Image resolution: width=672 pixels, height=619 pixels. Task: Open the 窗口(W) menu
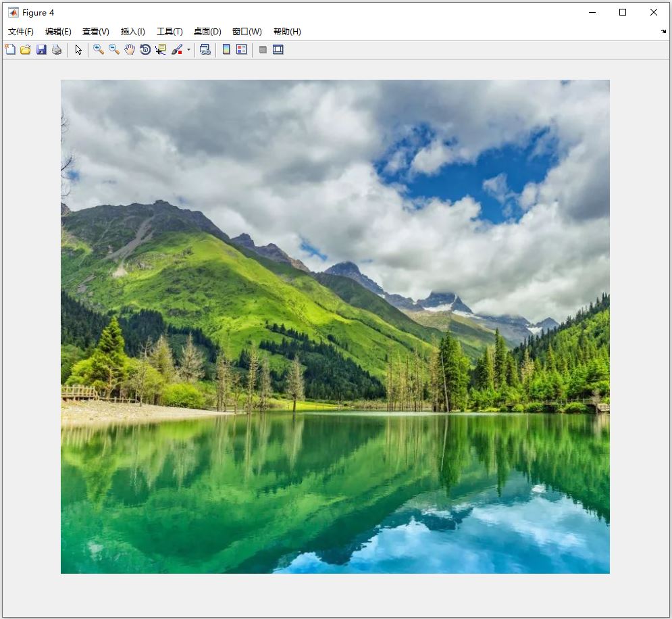pyautogui.click(x=247, y=32)
